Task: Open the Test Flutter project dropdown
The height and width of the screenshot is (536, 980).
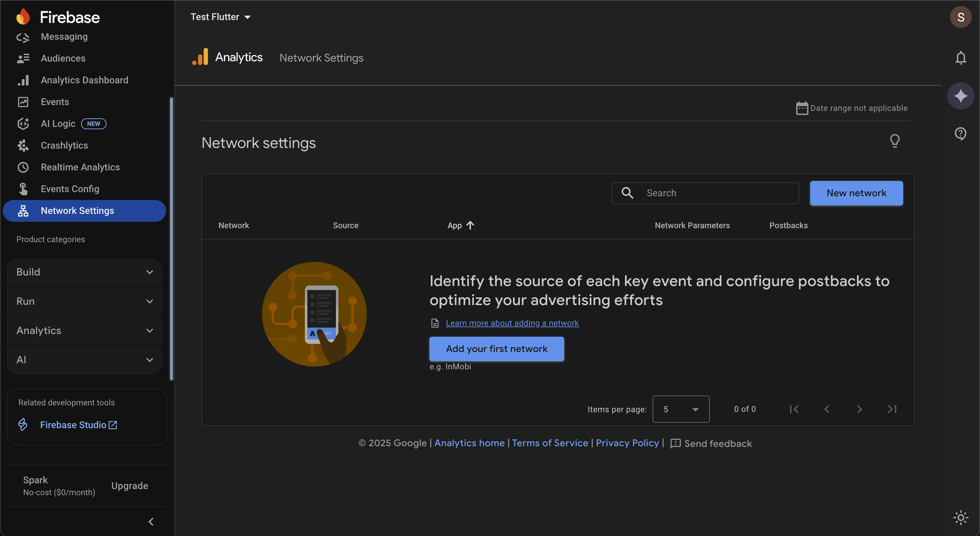Action: [220, 17]
